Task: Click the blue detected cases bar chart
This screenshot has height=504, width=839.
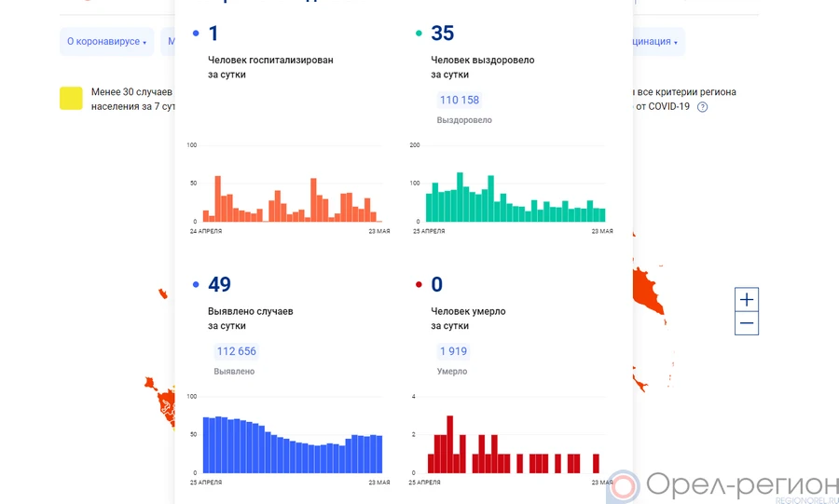Action: [x=292, y=443]
